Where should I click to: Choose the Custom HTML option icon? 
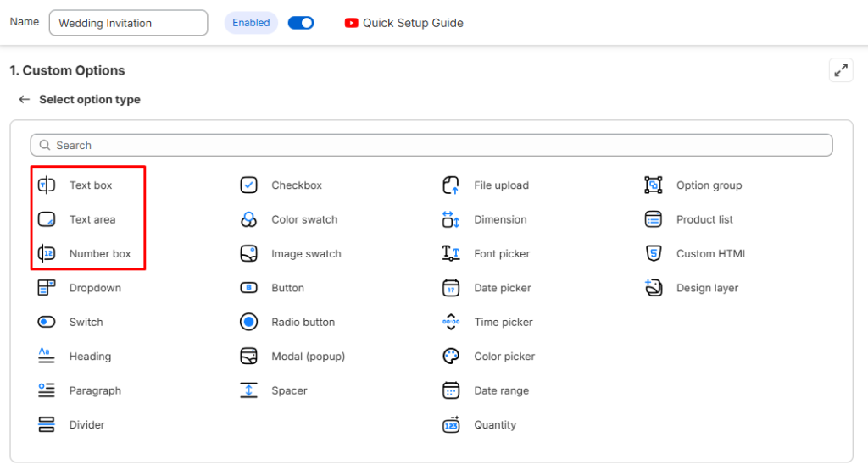(653, 253)
